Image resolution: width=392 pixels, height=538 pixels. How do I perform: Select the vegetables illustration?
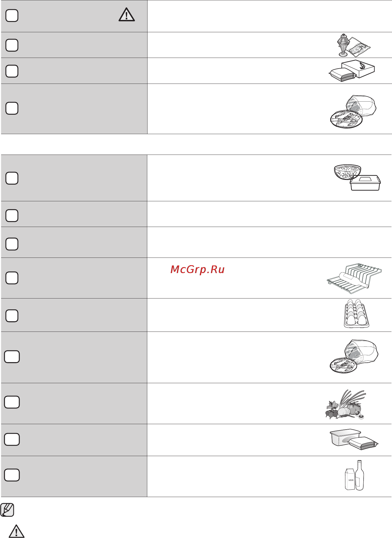[x=346, y=404]
